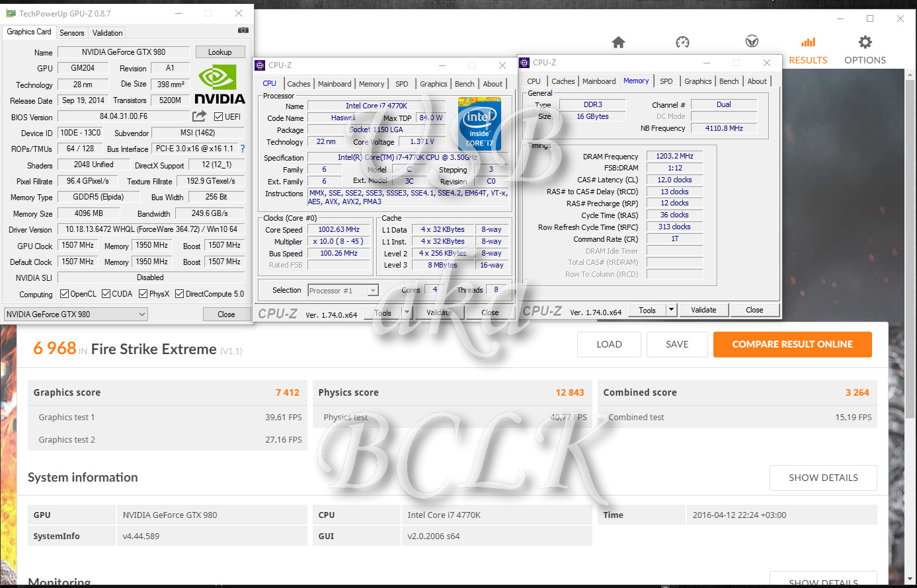Image resolution: width=917 pixels, height=588 pixels.
Task: Click the GPU-Z Name field
Action: (x=124, y=52)
